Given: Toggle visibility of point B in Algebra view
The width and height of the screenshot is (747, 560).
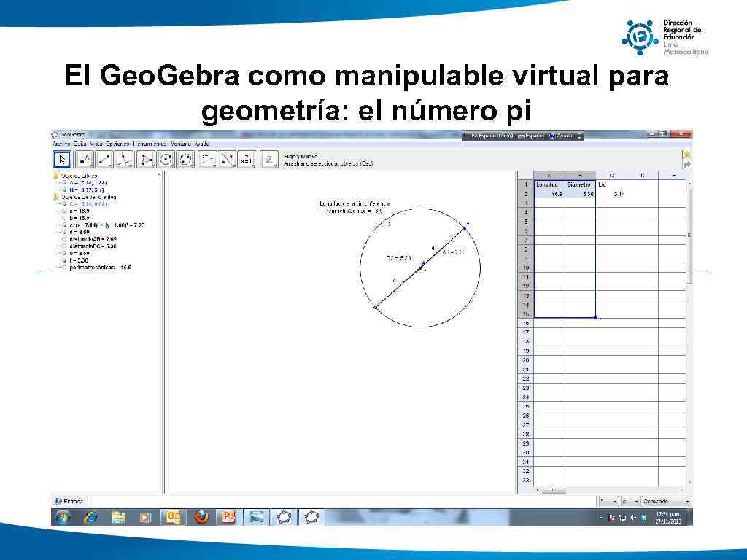Looking at the screenshot, I should tap(64, 190).
